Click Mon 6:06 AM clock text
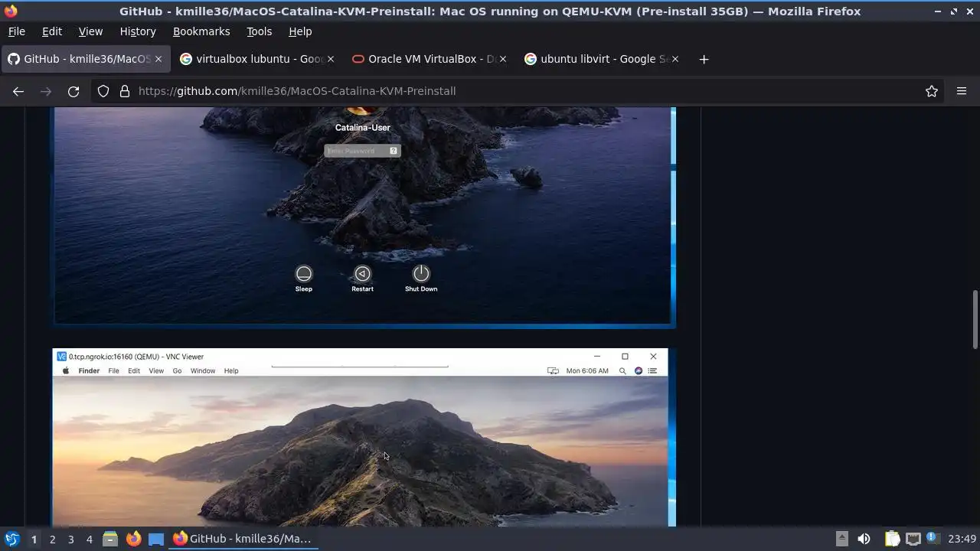 [587, 371]
